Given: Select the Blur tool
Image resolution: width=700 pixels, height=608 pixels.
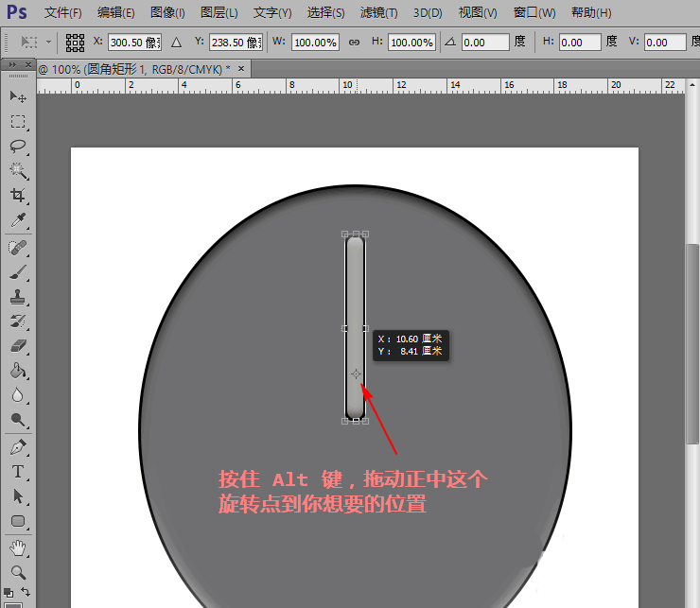Looking at the screenshot, I should coord(18,395).
